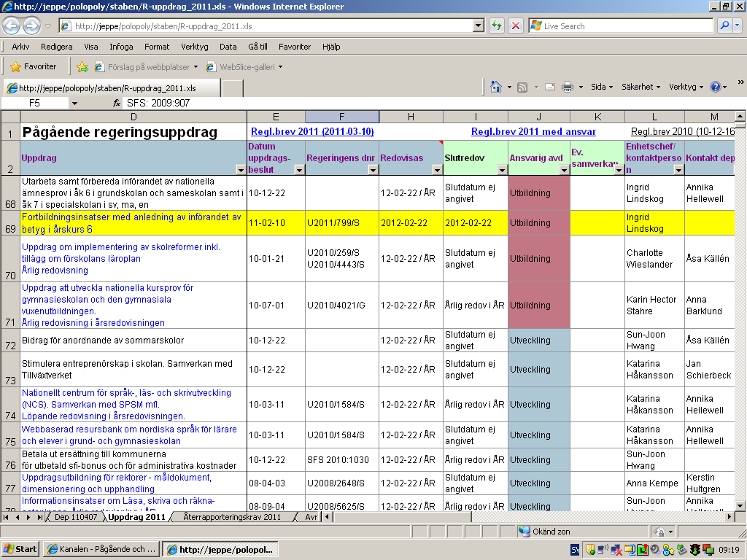Insert function with the fx icon
747x560 pixels.
(x=117, y=103)
